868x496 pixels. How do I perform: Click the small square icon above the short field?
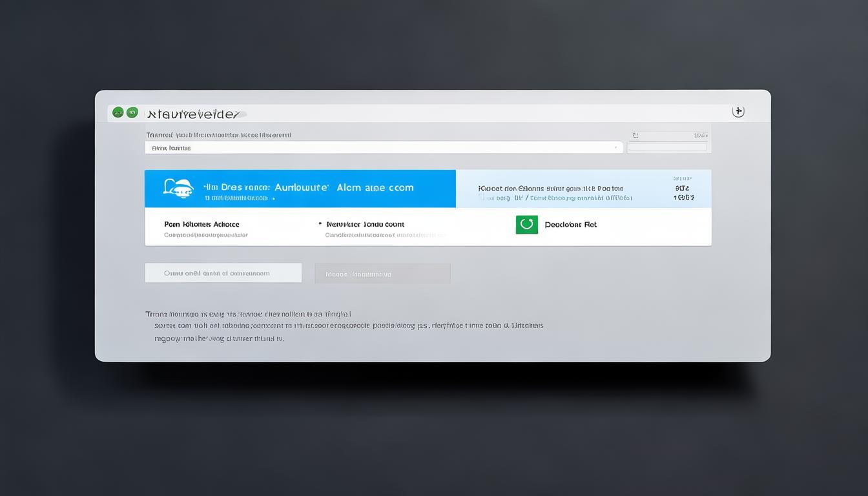tap(635, 136)
